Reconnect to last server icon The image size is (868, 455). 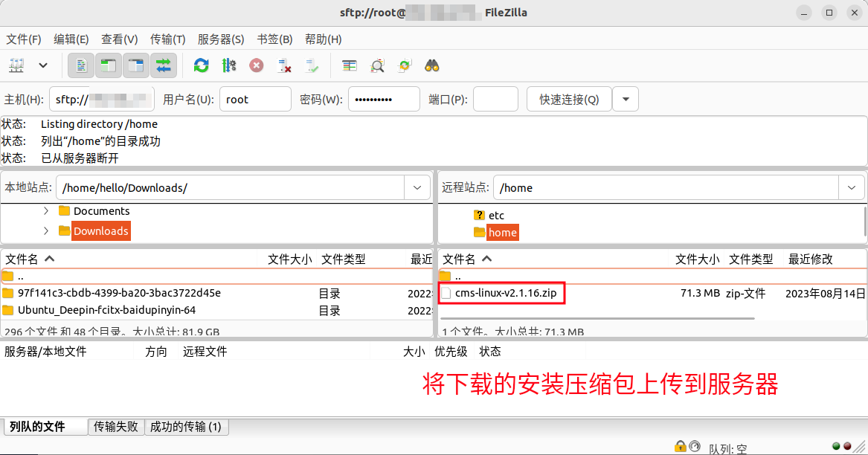[312, 66]
